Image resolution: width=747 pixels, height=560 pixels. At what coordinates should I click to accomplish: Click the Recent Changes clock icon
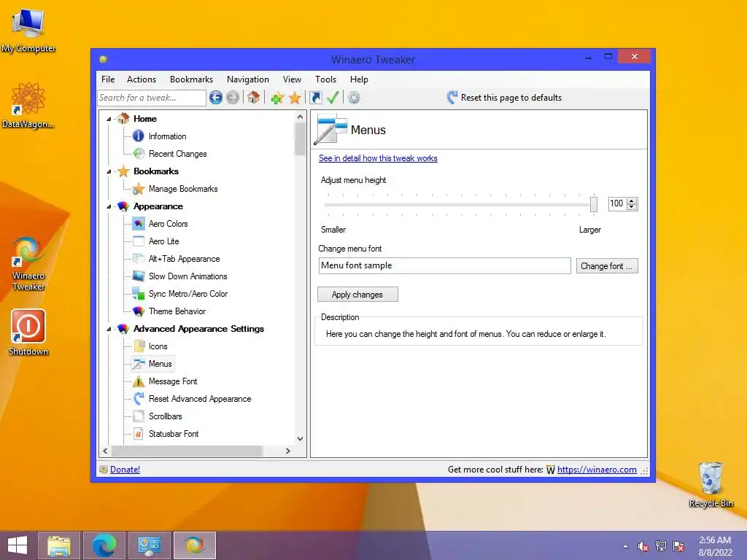point(139,154)
